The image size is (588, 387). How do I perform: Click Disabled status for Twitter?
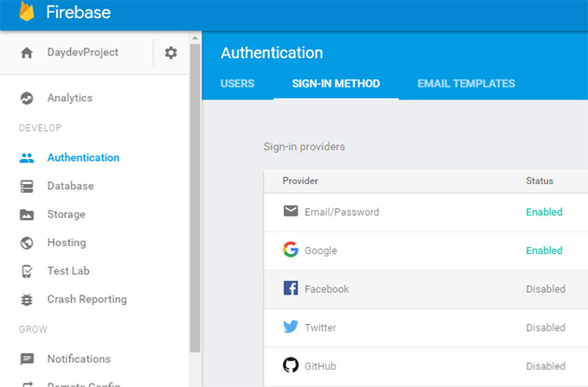[x=546, y=327]
